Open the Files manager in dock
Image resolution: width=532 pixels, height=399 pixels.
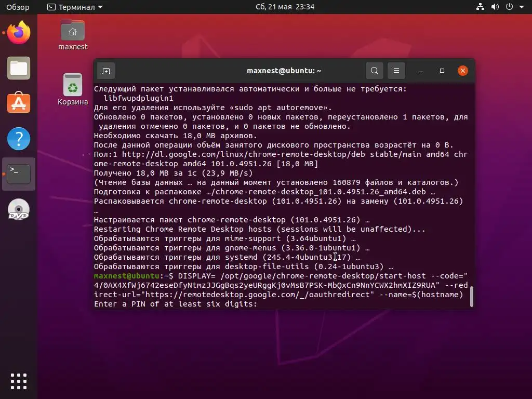point(19,68)
